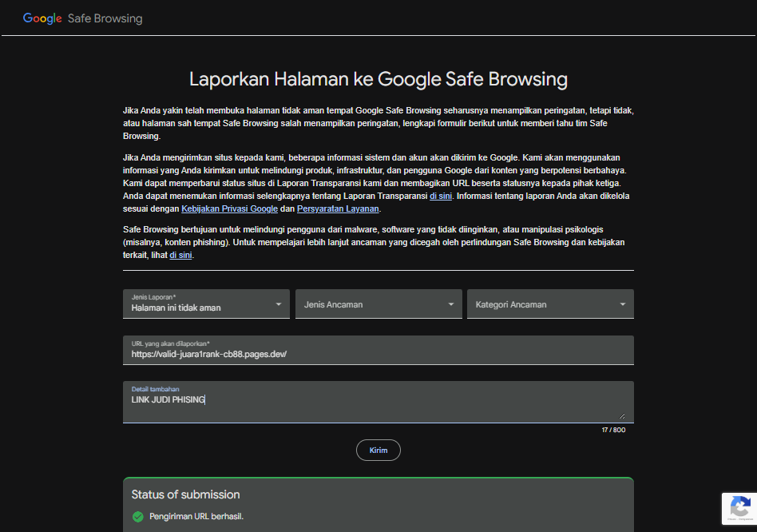The height and width of the screenshot is (532, 757).
Task: Click the green success checkmark icon
Action: point(138,517)
